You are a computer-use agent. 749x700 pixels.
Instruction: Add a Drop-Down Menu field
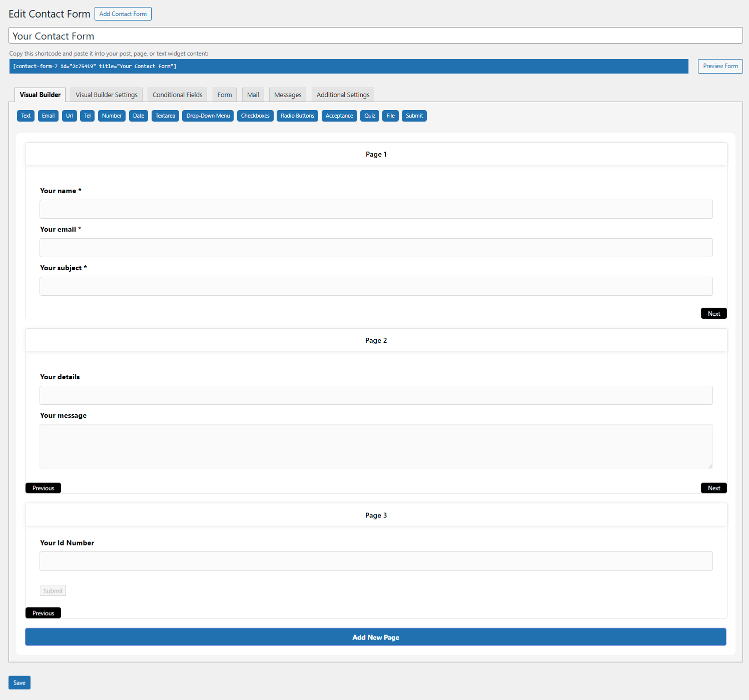[208, 116]
